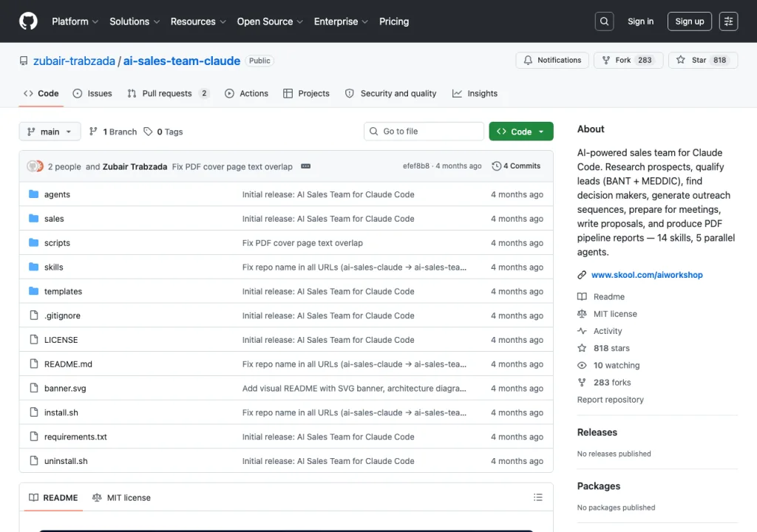Viewport: 757px width, 532px height.
Task: Click the book icon beside Readme
Action: coord(582,296)
